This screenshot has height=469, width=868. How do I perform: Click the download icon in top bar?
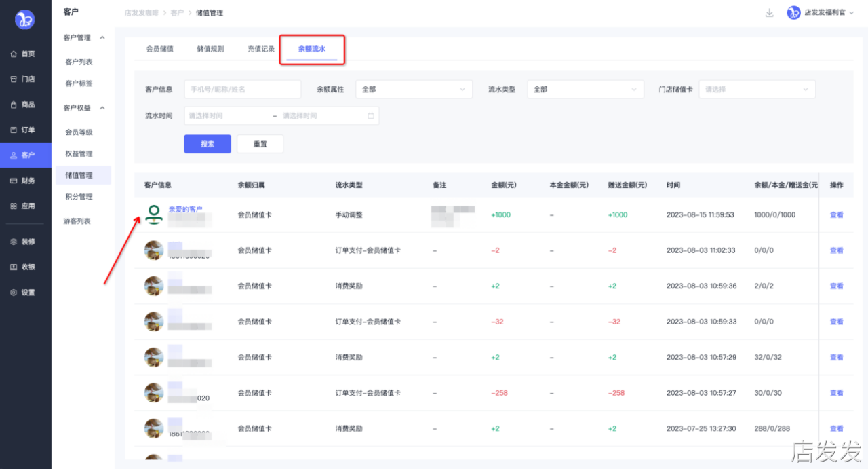point(770,13)
